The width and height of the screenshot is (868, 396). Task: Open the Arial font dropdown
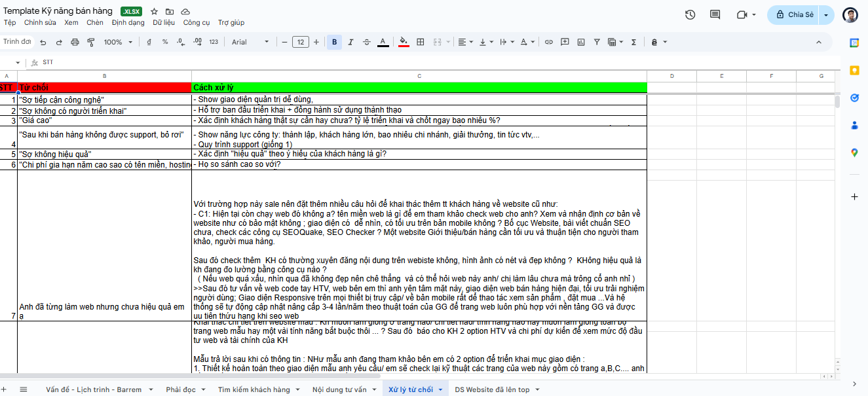point(250,42)
